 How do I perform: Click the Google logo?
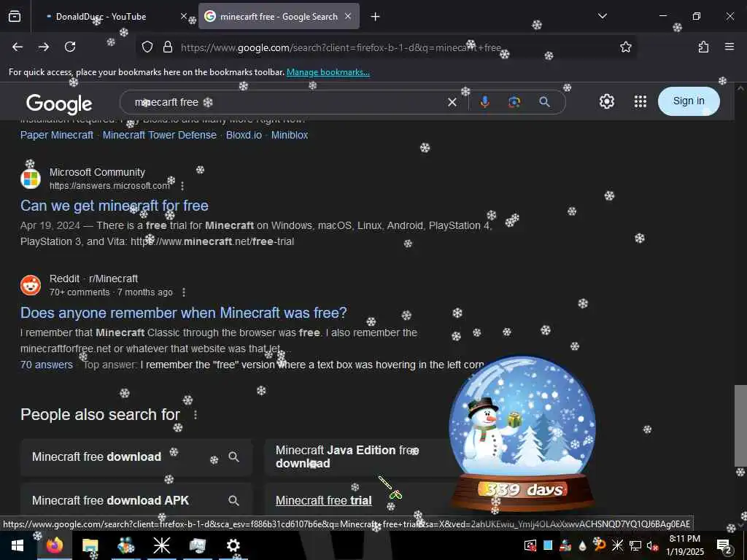[59, 104]
